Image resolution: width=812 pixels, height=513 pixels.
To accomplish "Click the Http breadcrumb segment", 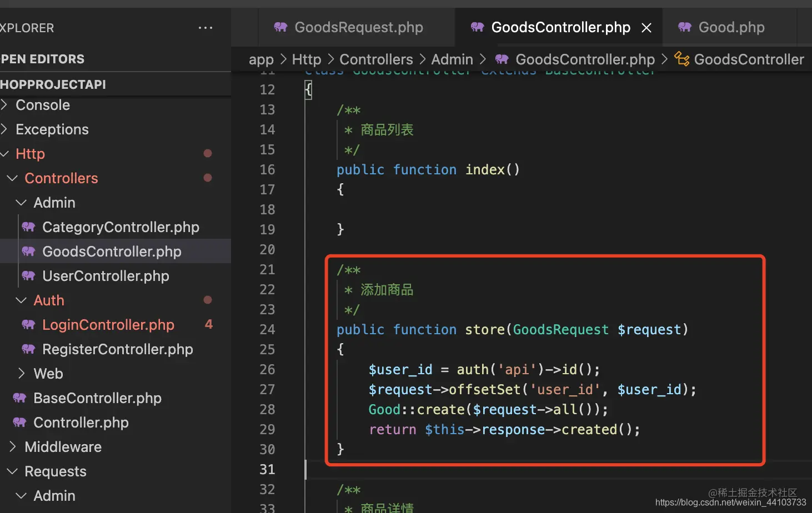I will 307,59.
